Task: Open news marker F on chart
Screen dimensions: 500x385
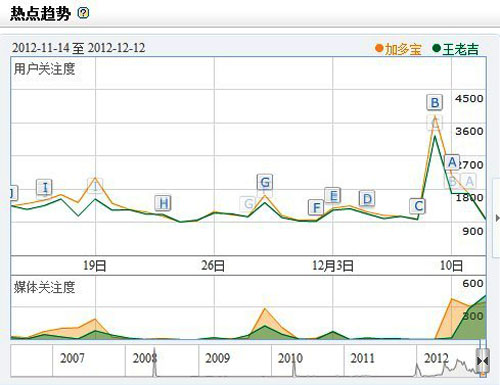Action: (316, 207)
